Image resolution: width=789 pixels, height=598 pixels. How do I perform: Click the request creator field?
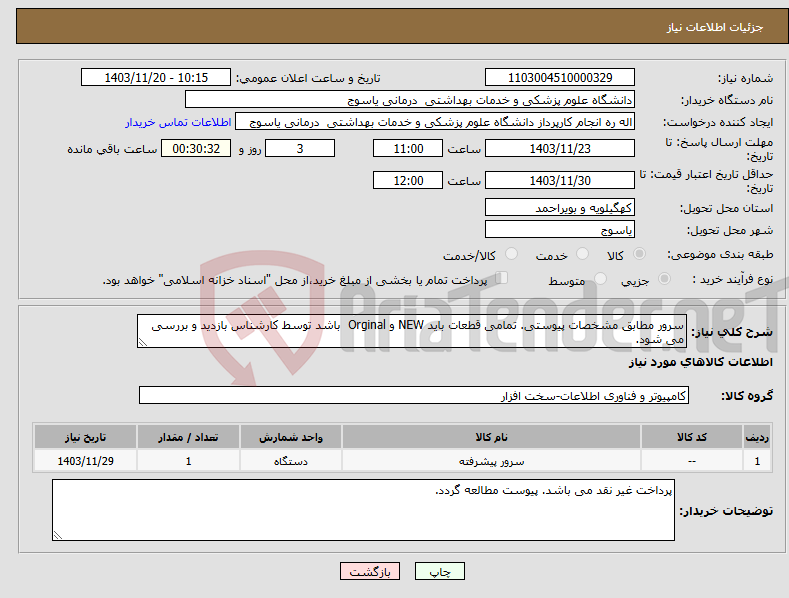(435, 122)
